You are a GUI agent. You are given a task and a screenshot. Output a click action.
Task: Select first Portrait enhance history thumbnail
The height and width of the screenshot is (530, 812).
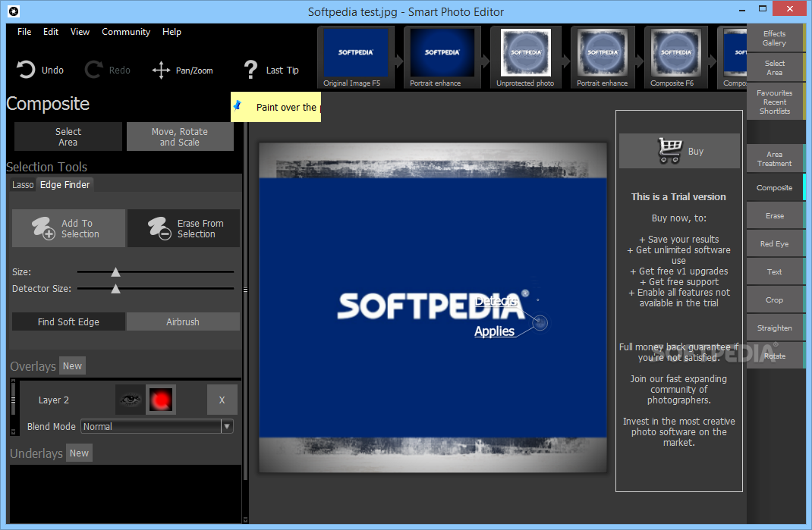pyautogui.click(x=442, y=57)
